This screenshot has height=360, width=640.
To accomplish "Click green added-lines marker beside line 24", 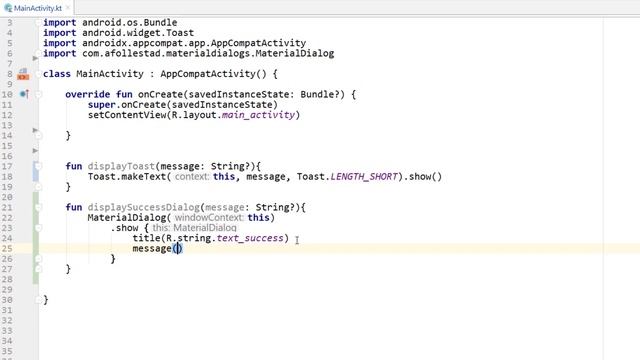I will [36, 238].
